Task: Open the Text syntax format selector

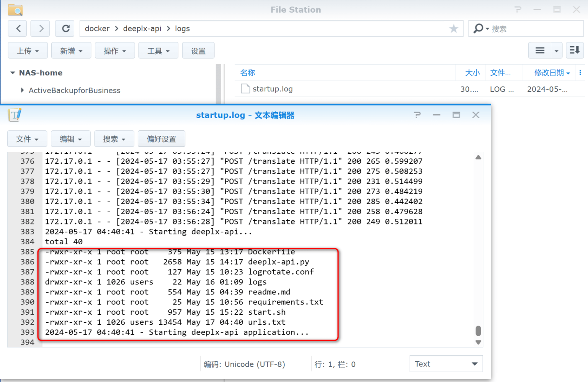Action: 446,364
